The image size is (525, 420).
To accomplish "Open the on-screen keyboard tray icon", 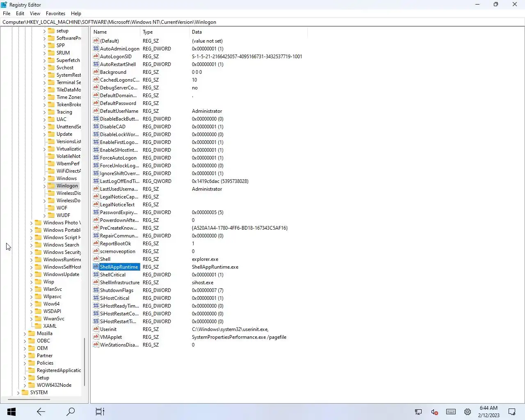I will (451, 412).
